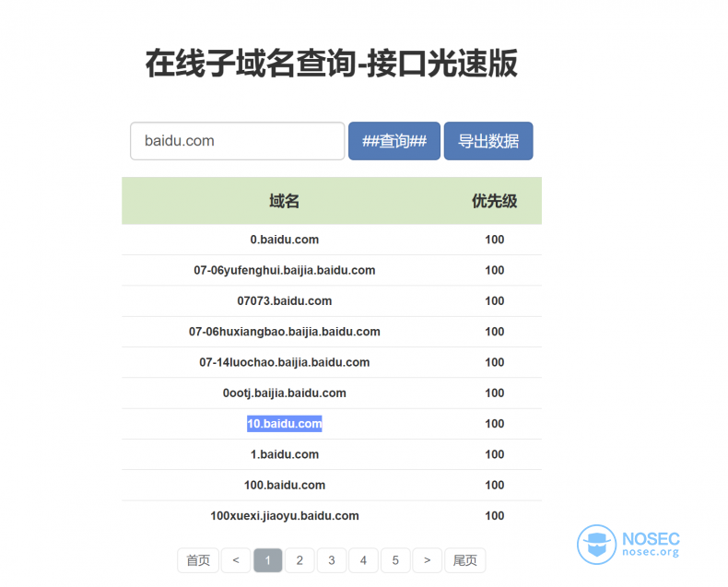
Task: Go to 首页 first page
Action: coord(198,560)
